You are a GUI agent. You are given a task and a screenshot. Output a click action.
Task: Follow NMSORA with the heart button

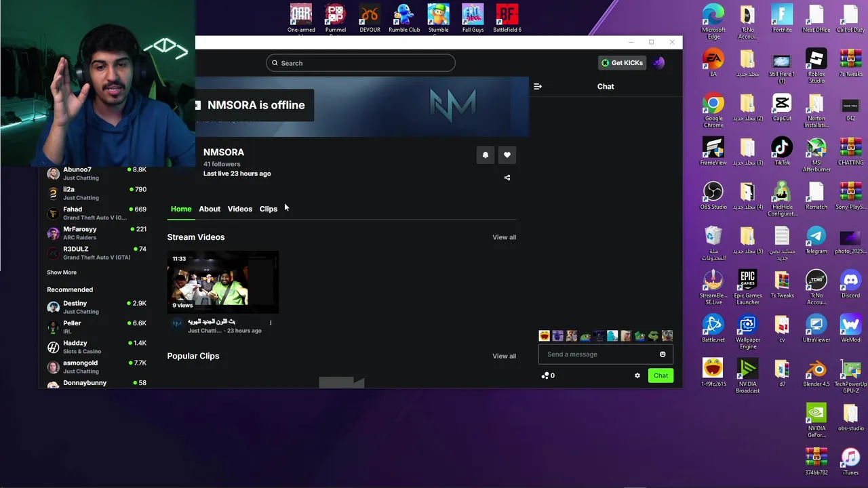coord(507,155)
